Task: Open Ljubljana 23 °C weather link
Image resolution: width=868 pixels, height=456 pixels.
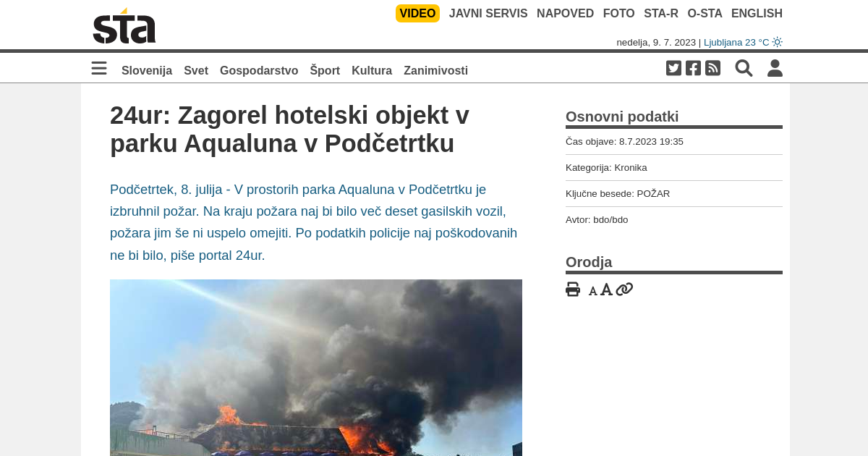Action: [x=743, y=42]
